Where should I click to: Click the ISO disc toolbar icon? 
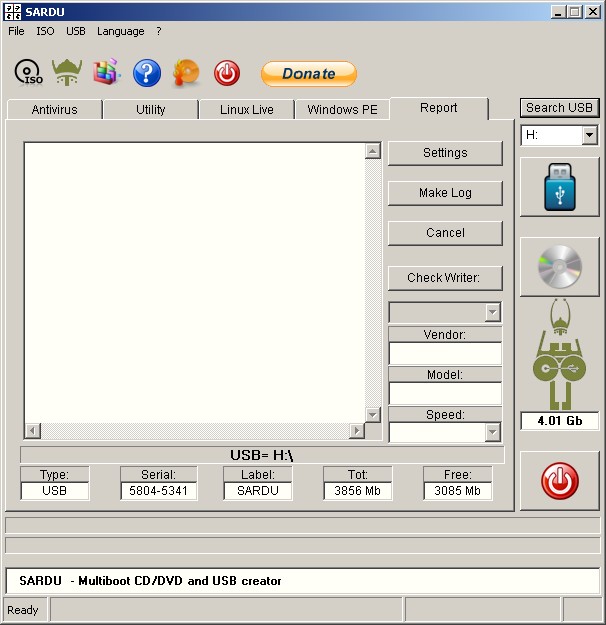[28, 72]
